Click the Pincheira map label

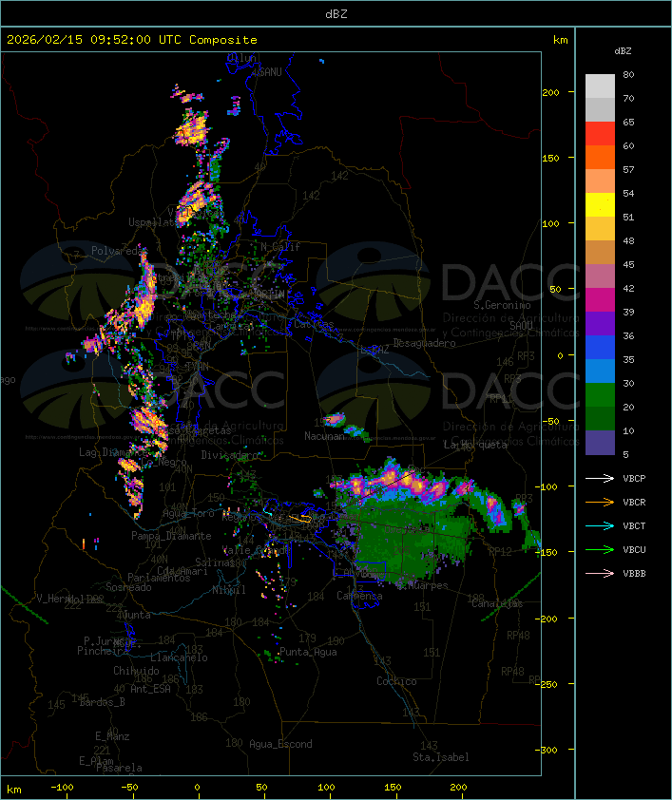103,651
